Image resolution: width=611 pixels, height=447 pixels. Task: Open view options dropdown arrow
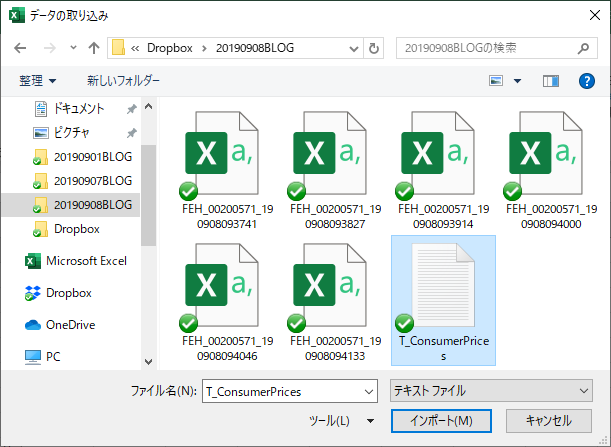point(517,81)
